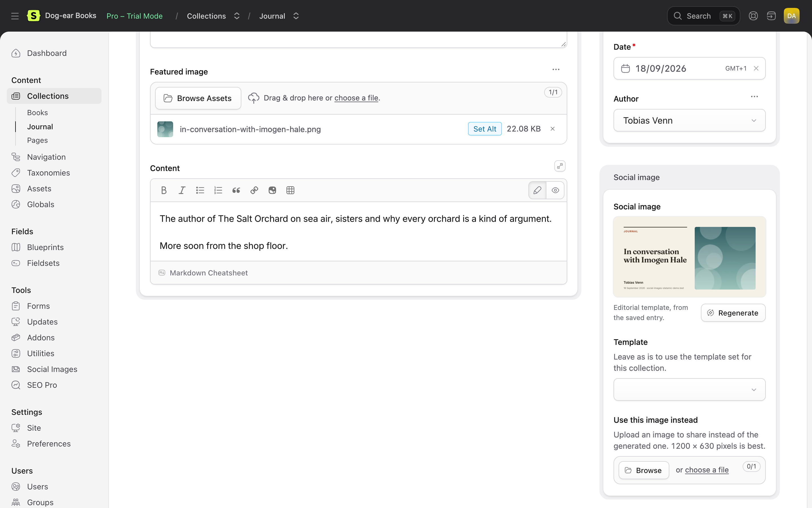Insert a table in the editor
Image resolution: width=812 pixels, height=508 pixels.
[291, 190]
